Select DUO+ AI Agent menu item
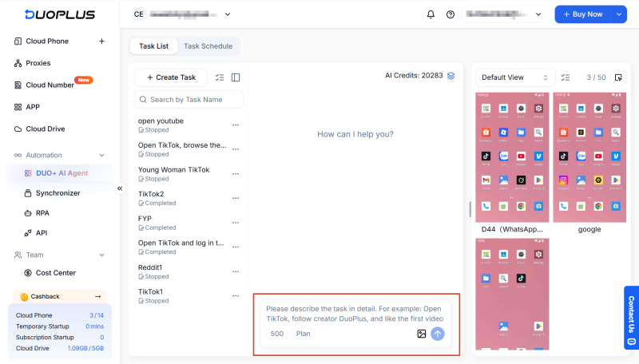The image size is (639, 364). (x=60, y=173)
